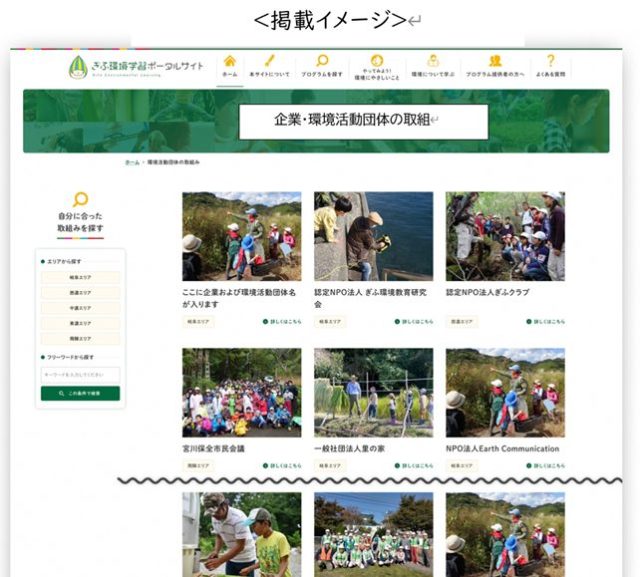Select the 中濃エリア area filter

[81, 308]
